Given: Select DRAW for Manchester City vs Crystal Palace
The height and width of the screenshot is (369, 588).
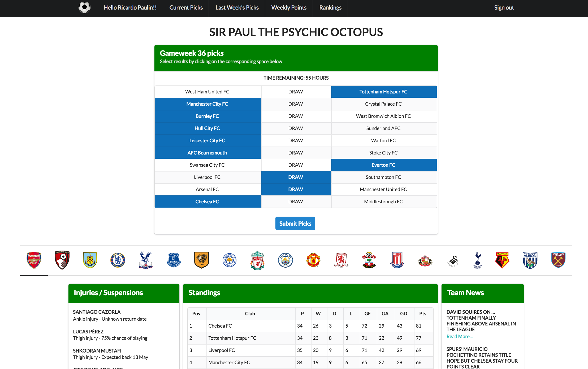Looking at the screenshot, I should [x=296, y=104].
